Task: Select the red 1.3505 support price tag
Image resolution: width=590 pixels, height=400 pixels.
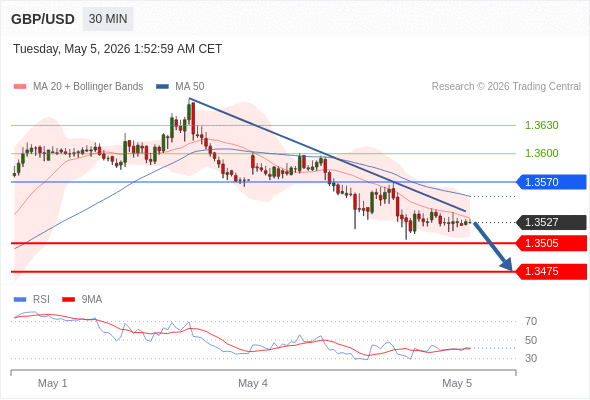Action: [551, 243]
